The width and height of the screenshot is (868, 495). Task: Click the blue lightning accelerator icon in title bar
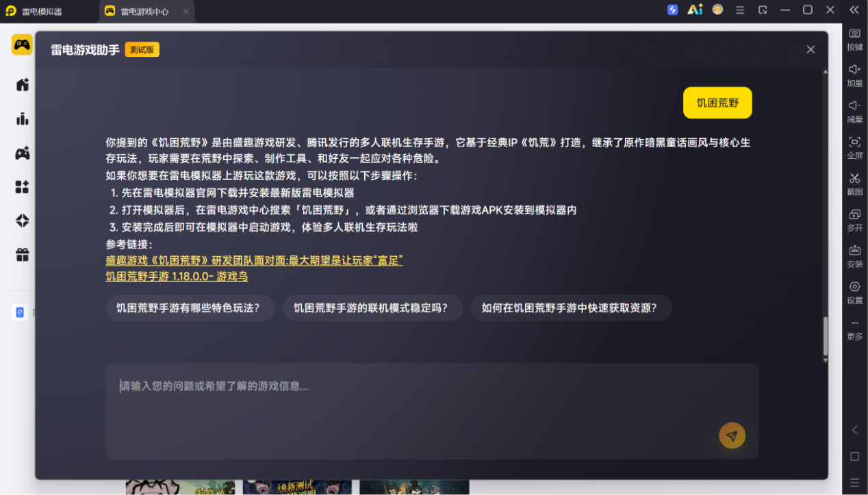[672, 10]
